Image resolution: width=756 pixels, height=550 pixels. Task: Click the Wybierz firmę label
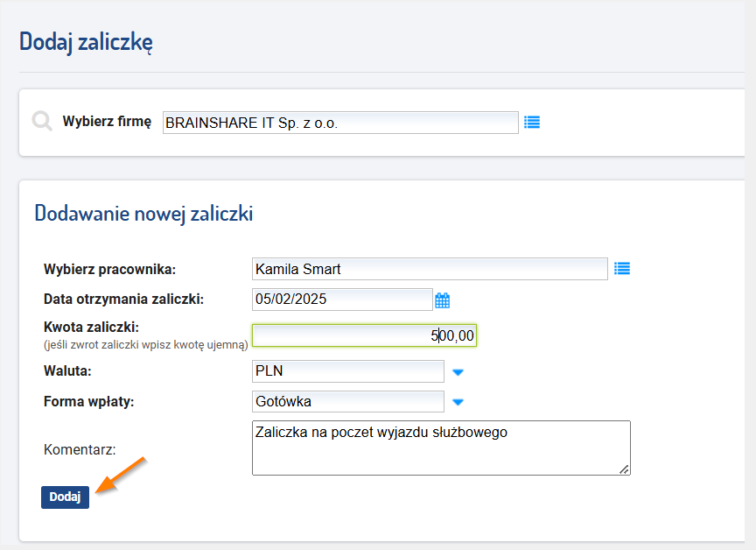(x=107, y=121)
